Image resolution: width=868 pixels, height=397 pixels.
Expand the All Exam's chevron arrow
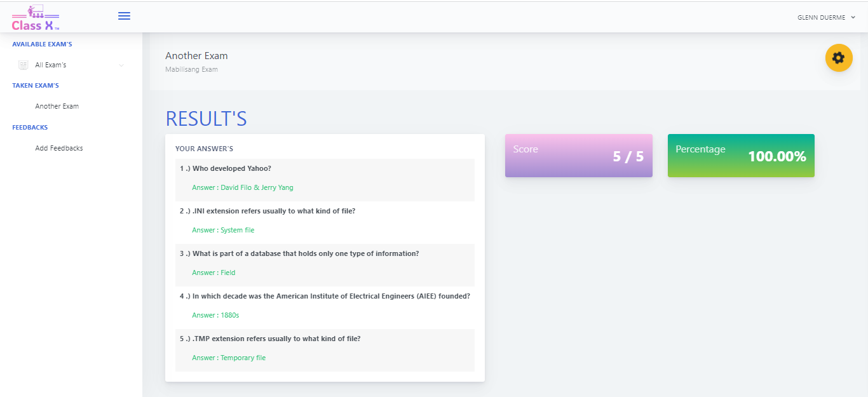click(121, 65)
